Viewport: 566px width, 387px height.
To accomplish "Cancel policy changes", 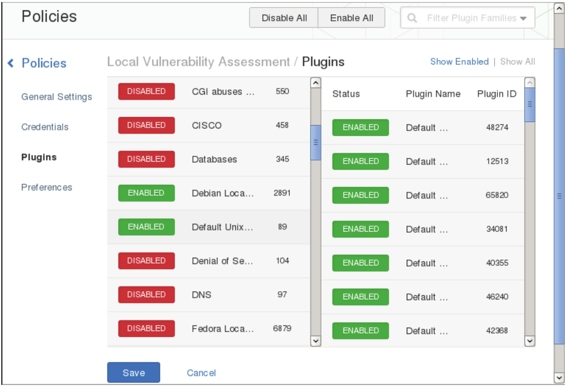I will pyautogui.click(x=201, y=373).
